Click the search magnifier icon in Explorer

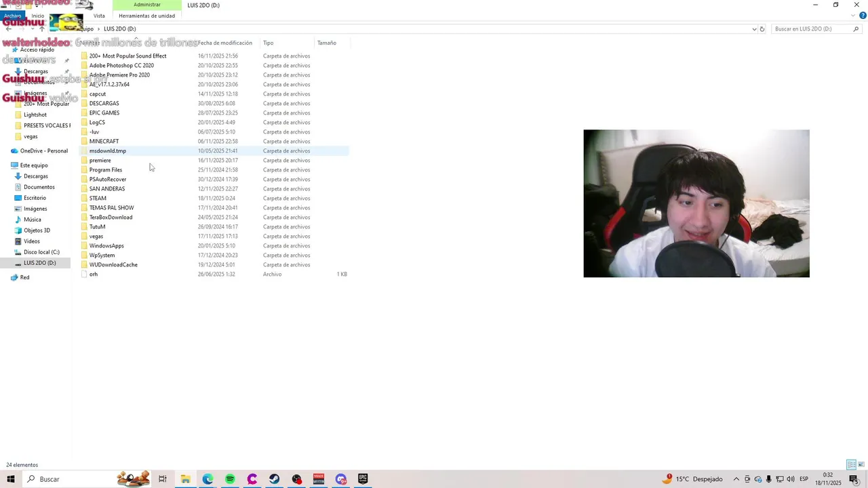856,29
